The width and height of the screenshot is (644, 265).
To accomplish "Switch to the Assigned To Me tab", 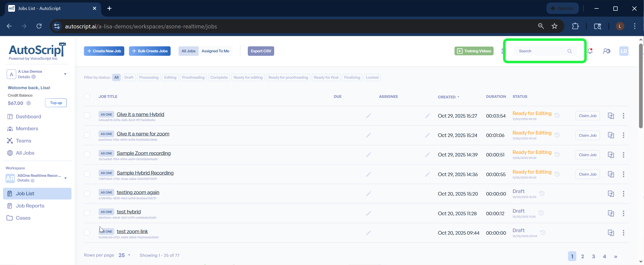I will (x=215, y=51).
